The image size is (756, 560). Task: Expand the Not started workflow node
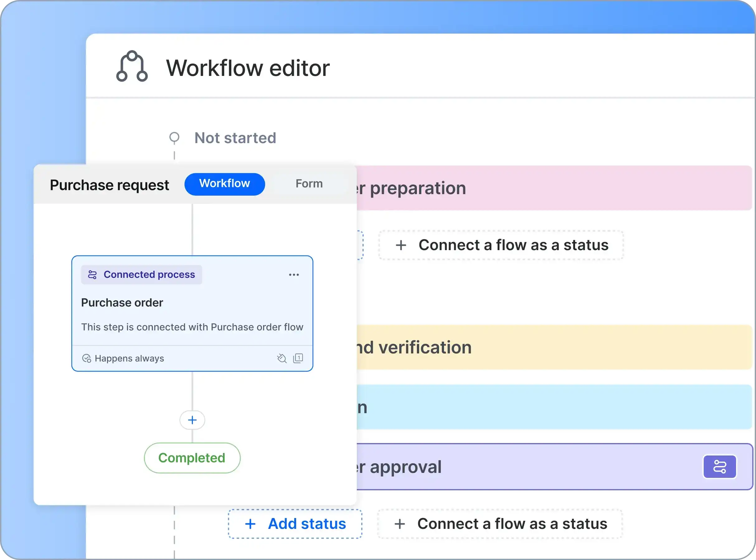pyautogui.click(x=175, y=137)
